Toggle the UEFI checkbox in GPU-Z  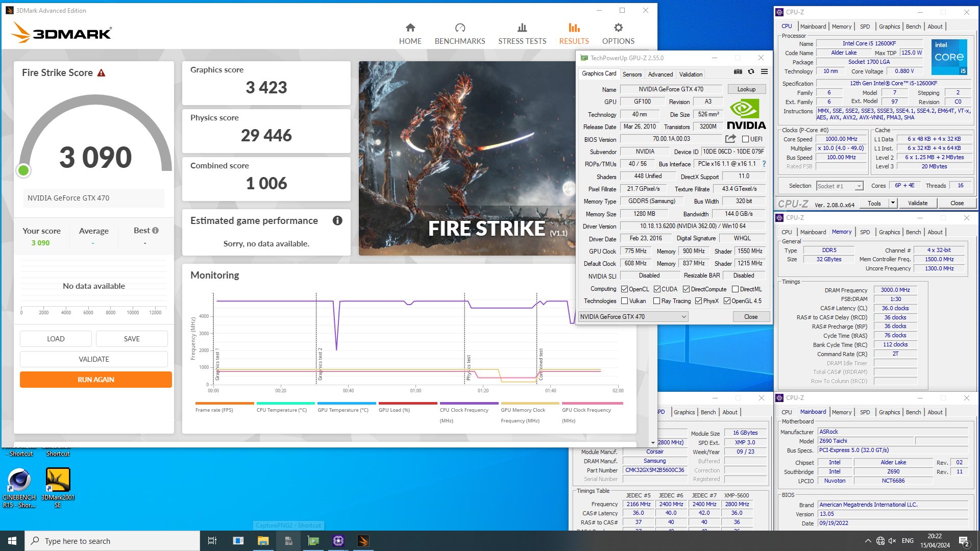pyautogui.click(x=745, y=139)
